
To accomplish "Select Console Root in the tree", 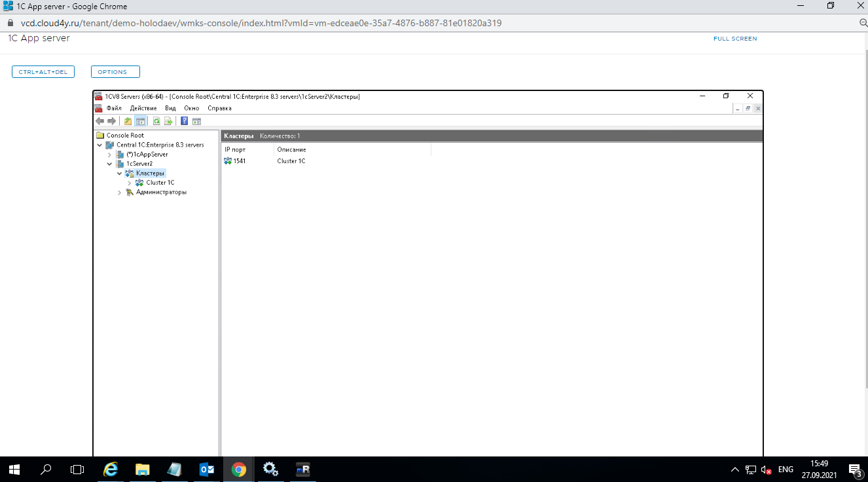I will click(x=125, y=136).
